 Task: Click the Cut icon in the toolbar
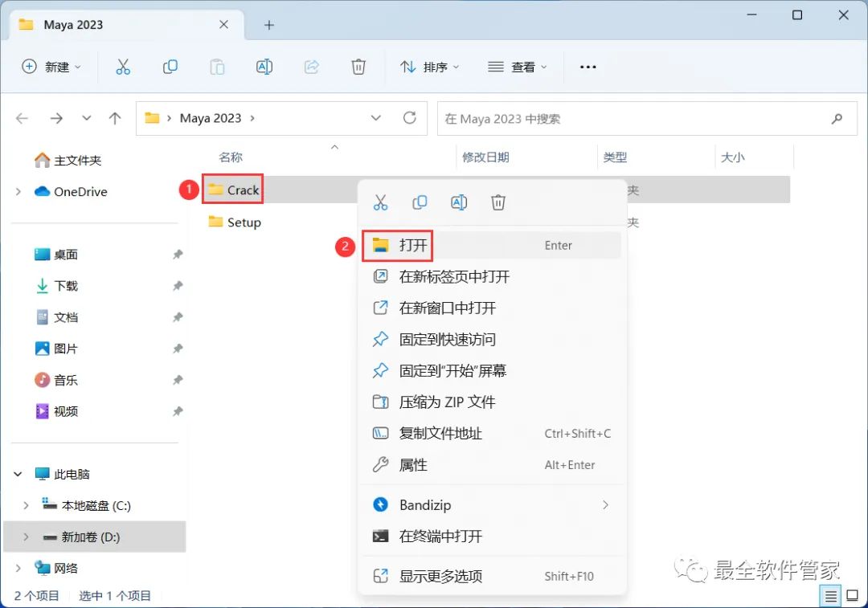[123, 67]
